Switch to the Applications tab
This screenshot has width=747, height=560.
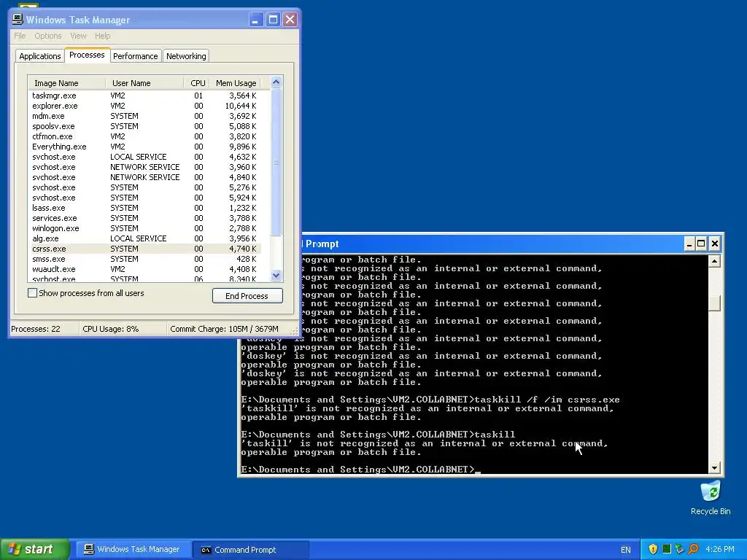pos(40,56)
